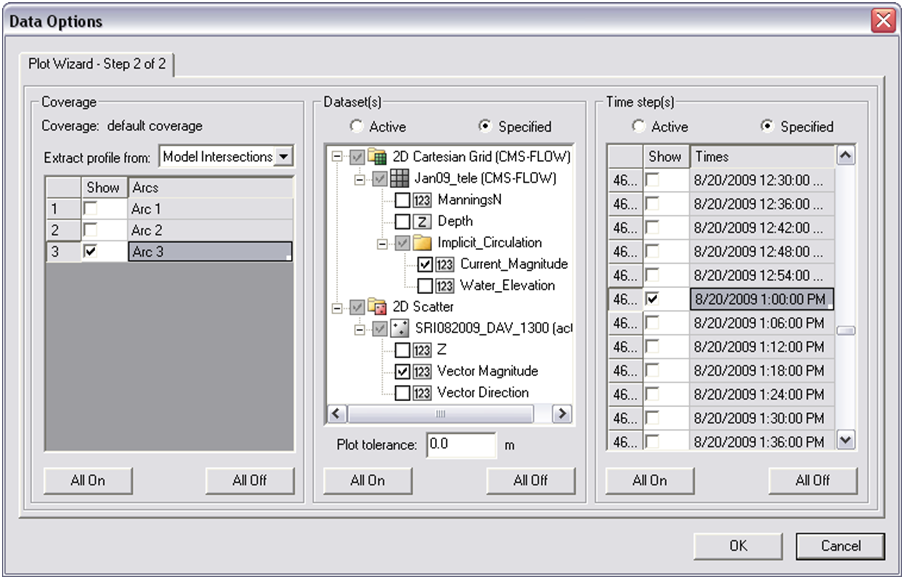Image resolution: width=904 pixels, height=579 pixels.
Task: Click the Arcs column header
Action: pos(210,187)
